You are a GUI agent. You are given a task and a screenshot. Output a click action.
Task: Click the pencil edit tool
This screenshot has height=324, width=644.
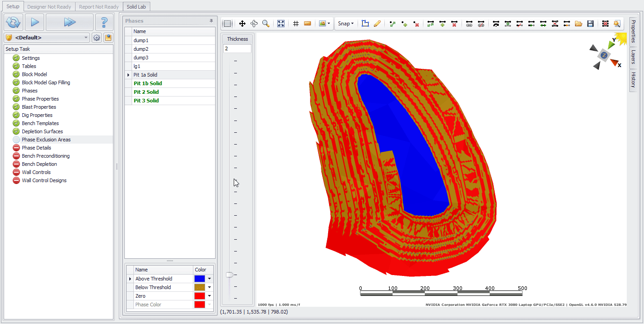click(377, 24)
